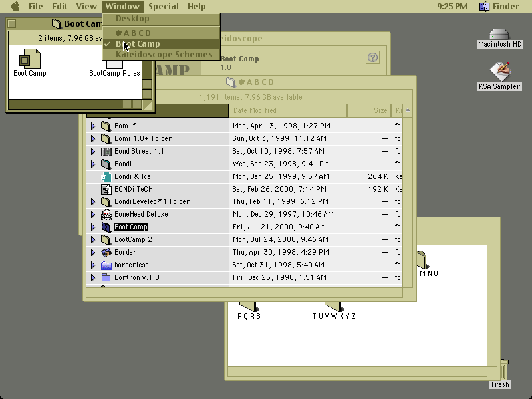Click the help question mark icon
The height and width of the screenshot is (399, 532).
coord(372,57)
